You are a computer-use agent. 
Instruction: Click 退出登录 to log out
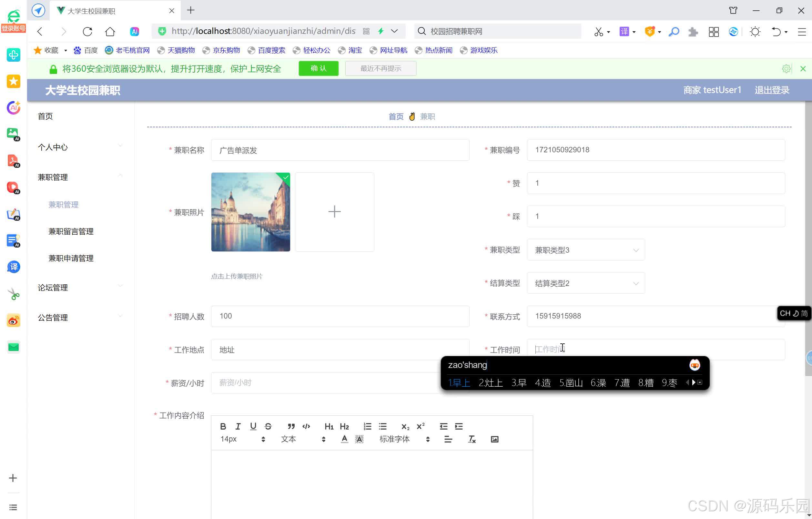tap(772, 90)
